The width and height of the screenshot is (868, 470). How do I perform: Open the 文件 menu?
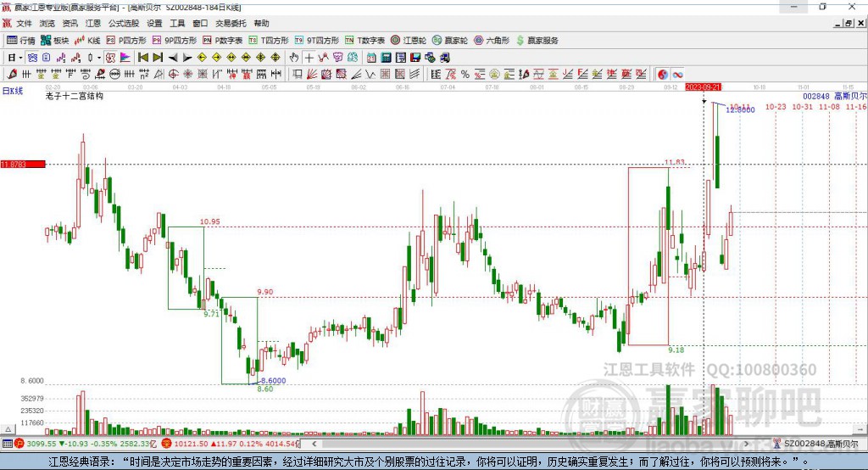[24, 23]
